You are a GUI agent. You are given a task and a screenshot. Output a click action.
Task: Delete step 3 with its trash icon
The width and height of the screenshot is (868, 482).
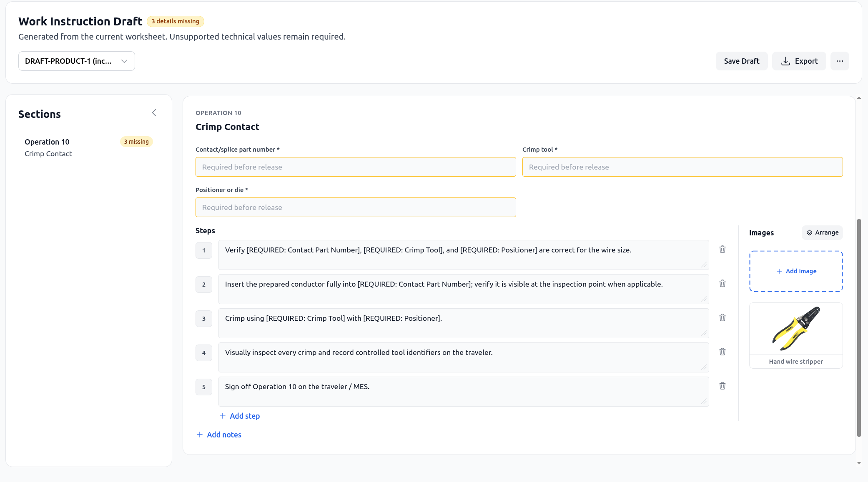coord(722,317)
